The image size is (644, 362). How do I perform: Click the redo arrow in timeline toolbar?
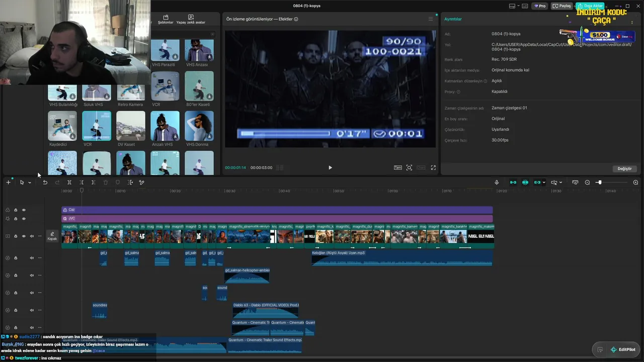click(x=57, y=183)
